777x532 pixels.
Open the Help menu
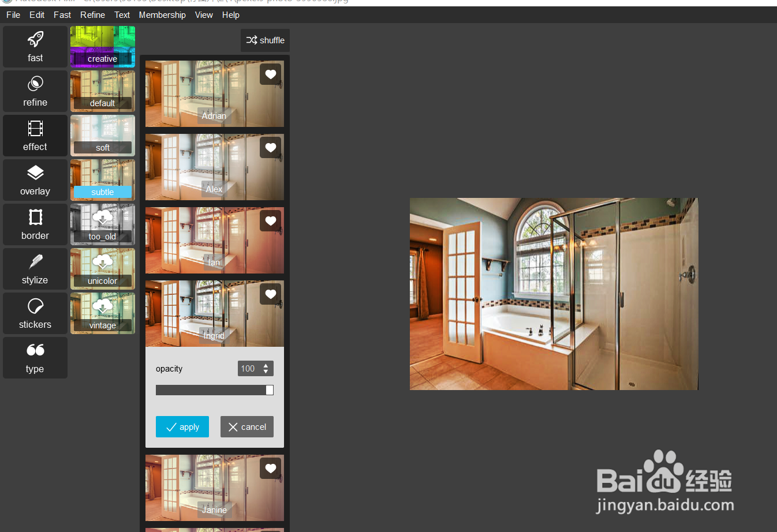click(x=231, y=15)
